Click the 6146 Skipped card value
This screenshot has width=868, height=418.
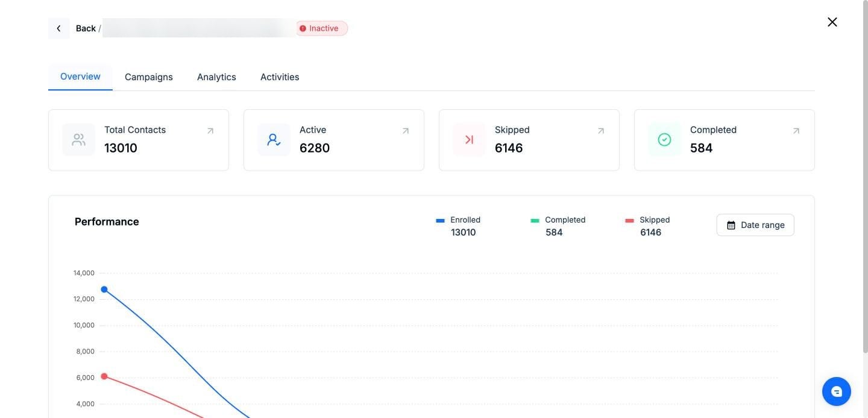pos(509,148)
